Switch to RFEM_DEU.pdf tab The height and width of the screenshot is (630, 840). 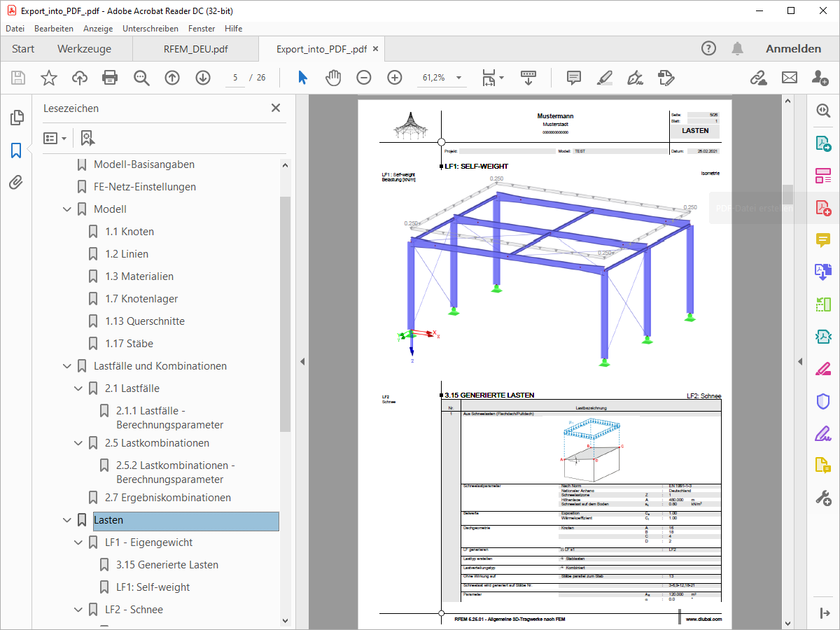(x=196, y=49)
